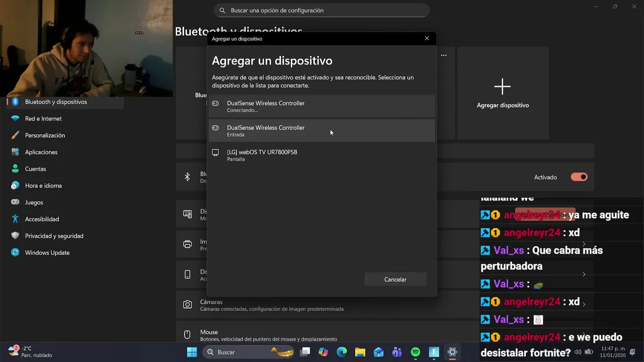Close the Agregar un dispositivo dialog
644x362 pixels.
pos(427,39)
